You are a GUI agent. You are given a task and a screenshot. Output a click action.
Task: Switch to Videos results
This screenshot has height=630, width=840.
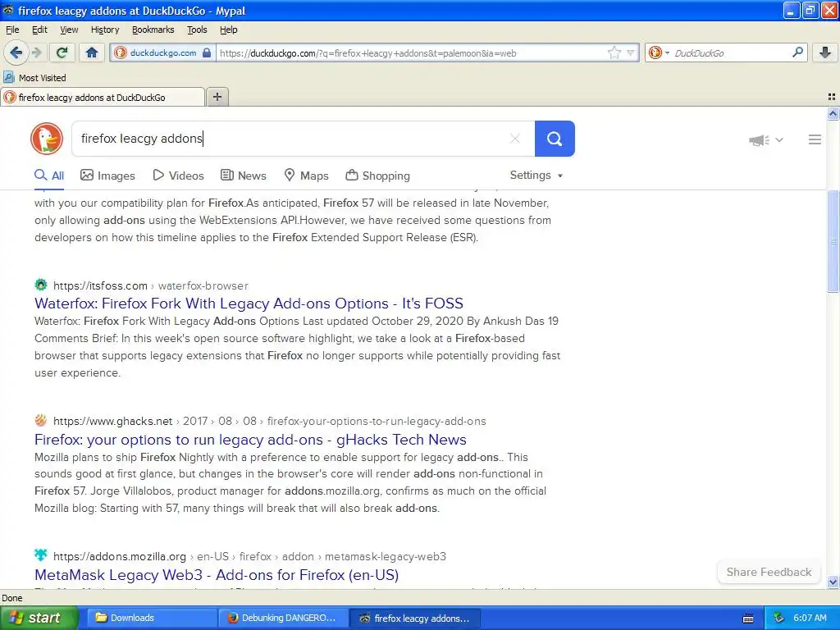pyautogui.click(x=178, y=176)
